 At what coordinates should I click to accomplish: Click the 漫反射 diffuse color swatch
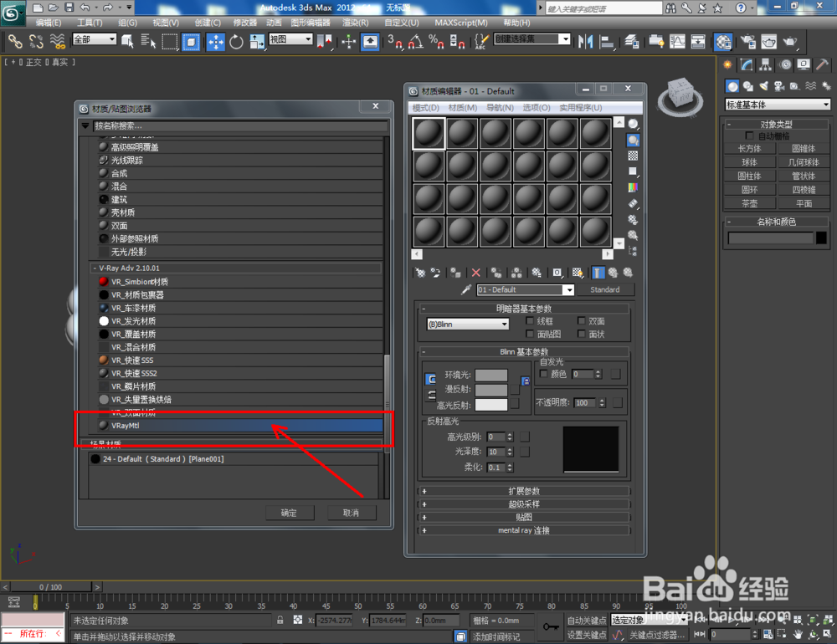491,390
